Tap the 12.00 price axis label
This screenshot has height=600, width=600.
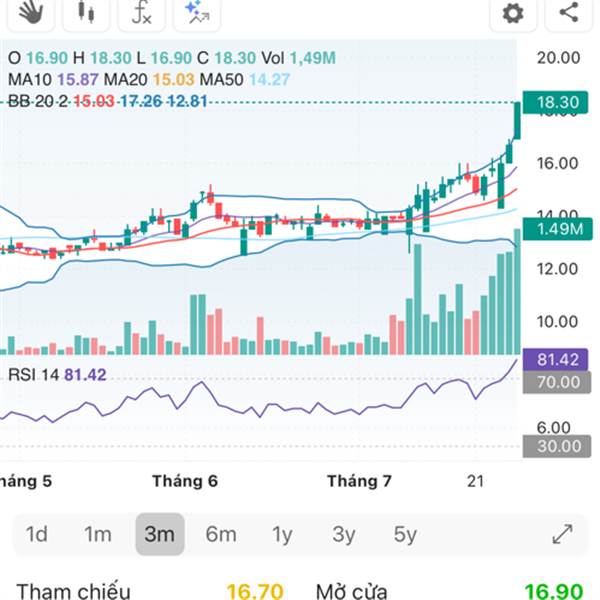[557, 269]
